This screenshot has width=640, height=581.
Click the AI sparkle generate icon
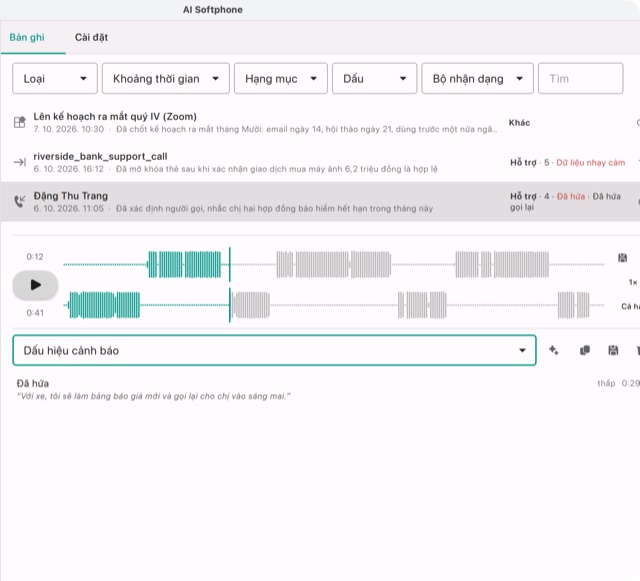[x=553, y=350]
